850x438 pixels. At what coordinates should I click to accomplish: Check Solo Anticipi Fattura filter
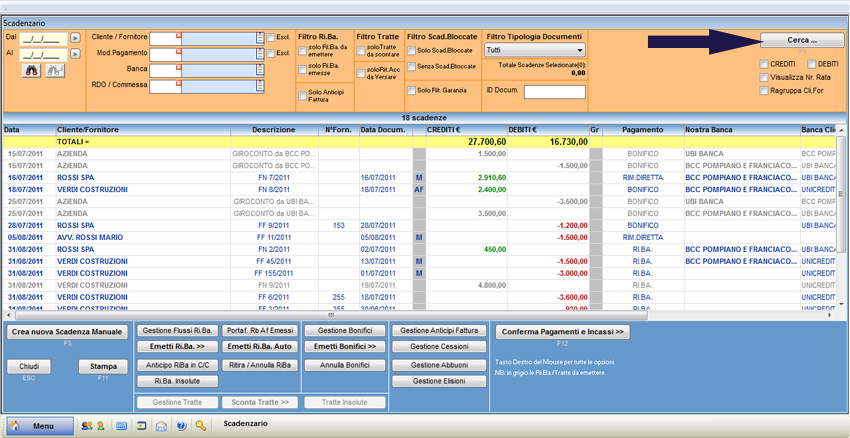click(x=303, y=96)
